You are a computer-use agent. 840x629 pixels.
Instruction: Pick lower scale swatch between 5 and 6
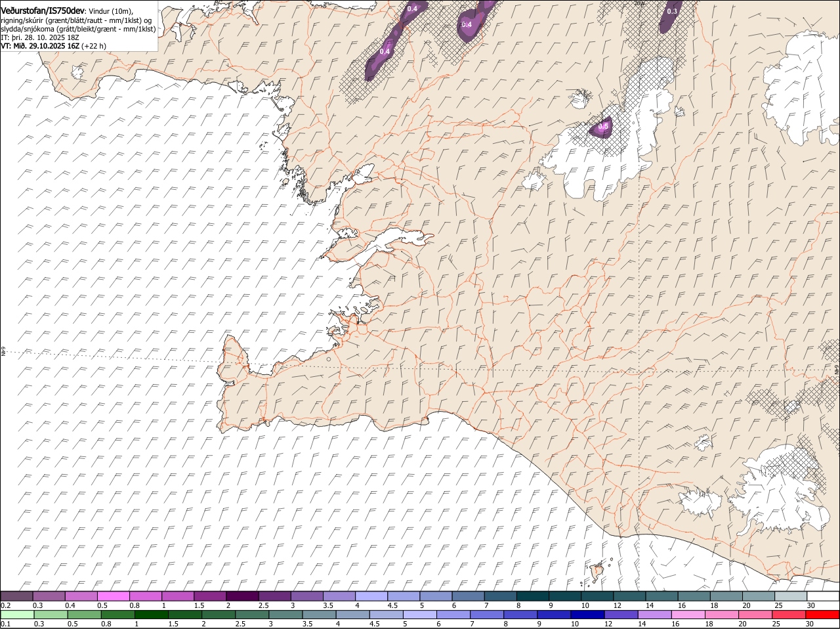(x=420, y=615)
